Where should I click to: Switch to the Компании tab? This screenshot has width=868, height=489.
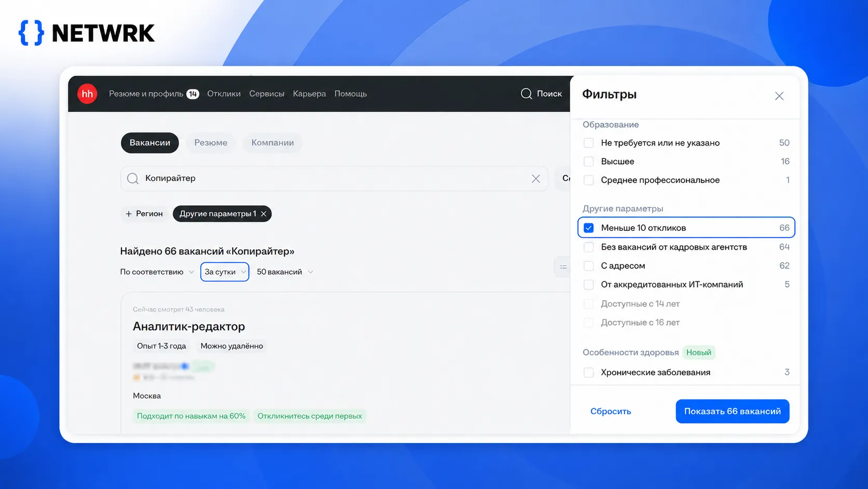pyautogui.click(x=273, y=143)
